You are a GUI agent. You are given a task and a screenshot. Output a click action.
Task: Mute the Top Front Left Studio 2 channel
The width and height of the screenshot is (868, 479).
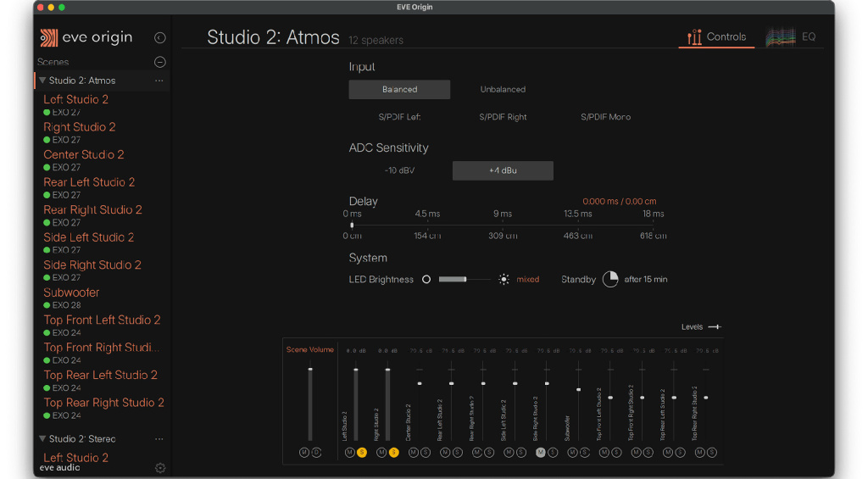pos(604,453)
